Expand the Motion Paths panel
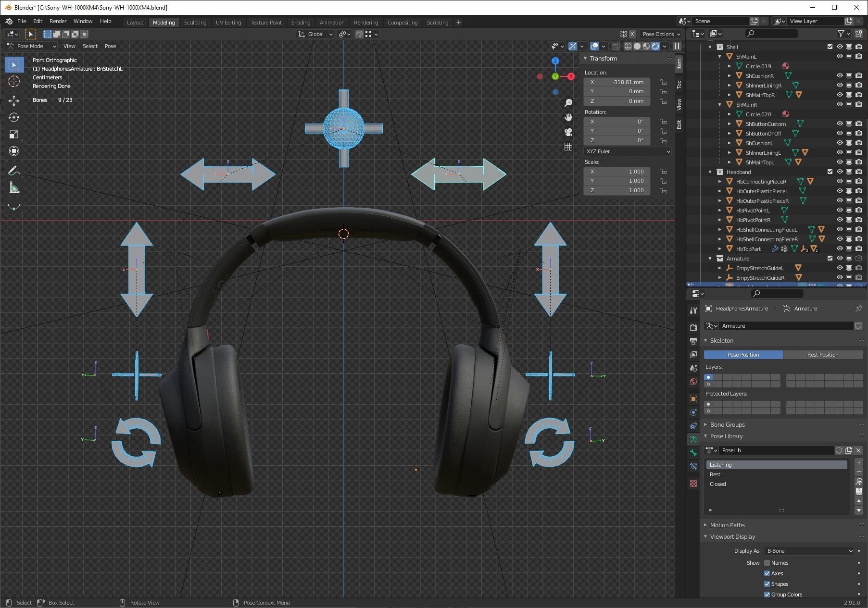 tap(727, 525)
